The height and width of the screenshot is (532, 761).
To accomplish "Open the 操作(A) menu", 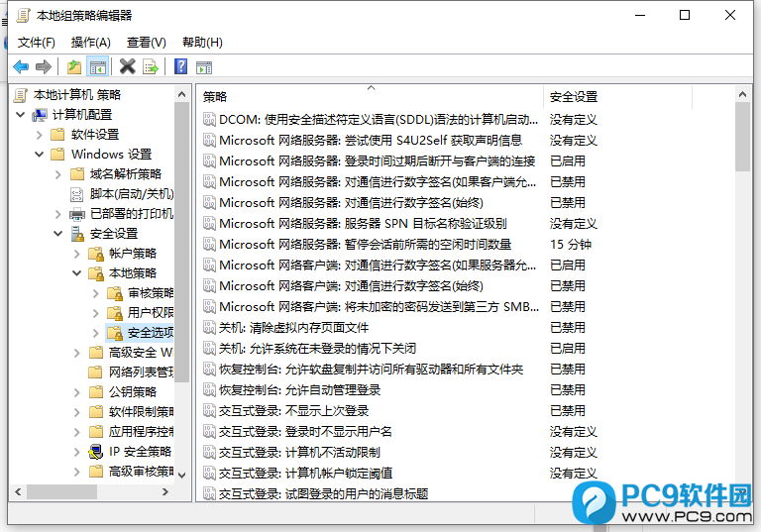I will pyautogui.click(x=91, y=43).
